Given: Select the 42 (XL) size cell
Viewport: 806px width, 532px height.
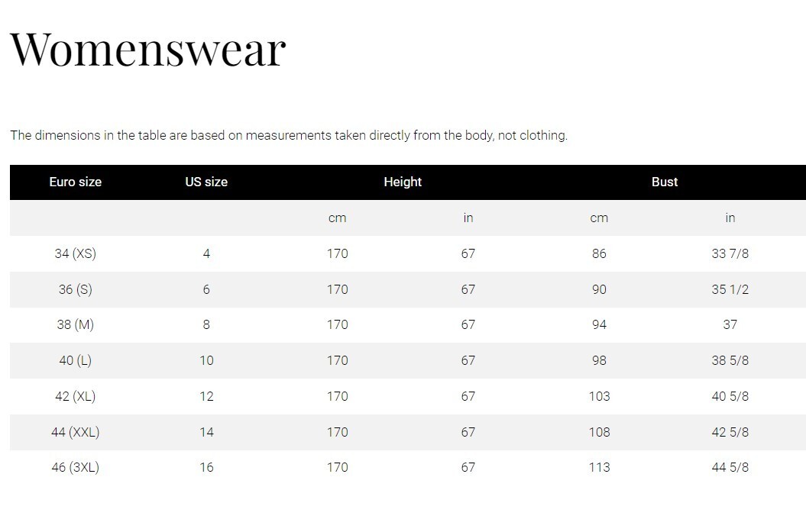Looking at the screenshot, I should click(x=76, y=396).
